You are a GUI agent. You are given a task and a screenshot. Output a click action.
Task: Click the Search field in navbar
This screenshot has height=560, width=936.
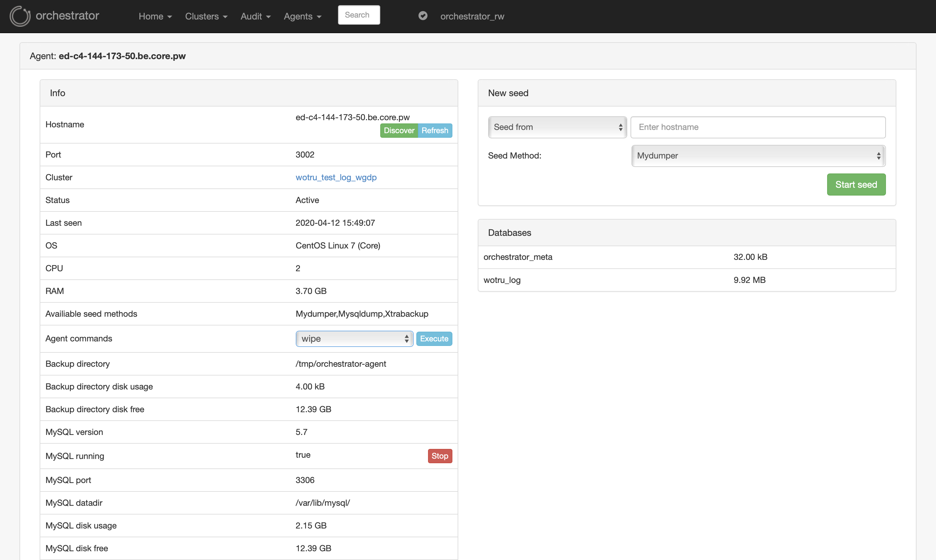coord(359,15)
